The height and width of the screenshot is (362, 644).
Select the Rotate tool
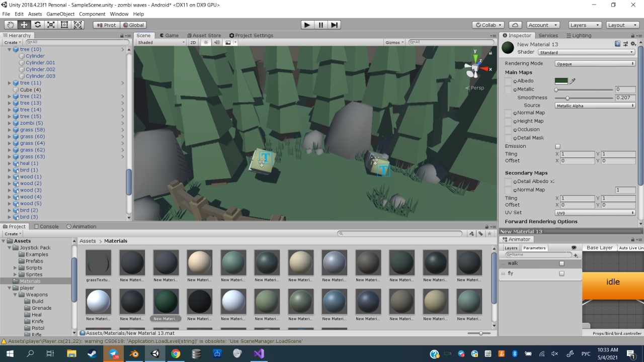coord(37,25)
